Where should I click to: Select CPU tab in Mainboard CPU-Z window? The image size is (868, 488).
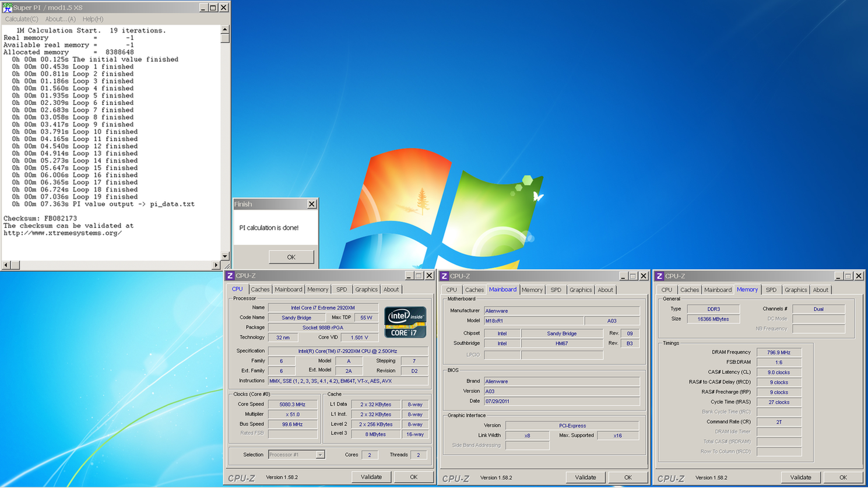pyautogui.click(x=452, y=290)
